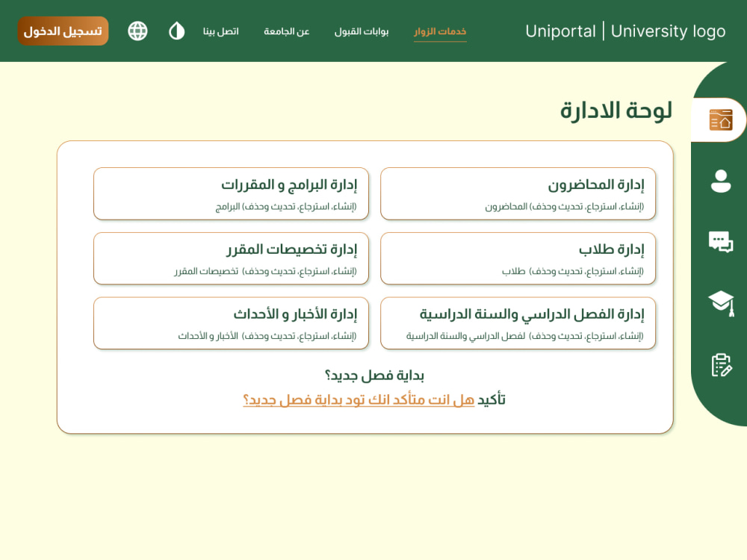Click the هل انت متأكد new semester link
Screen dimensions: 747x560
359,399
